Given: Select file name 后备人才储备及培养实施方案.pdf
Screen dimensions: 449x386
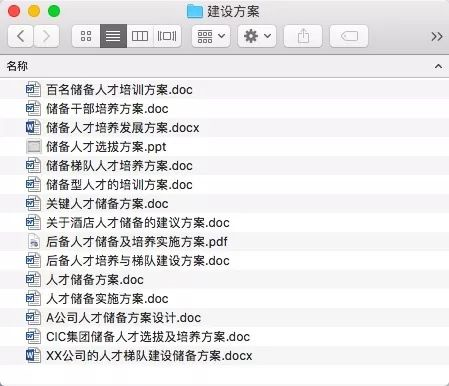Looking at the screenshot, I should pyautogui.click(x=137, y=242).
